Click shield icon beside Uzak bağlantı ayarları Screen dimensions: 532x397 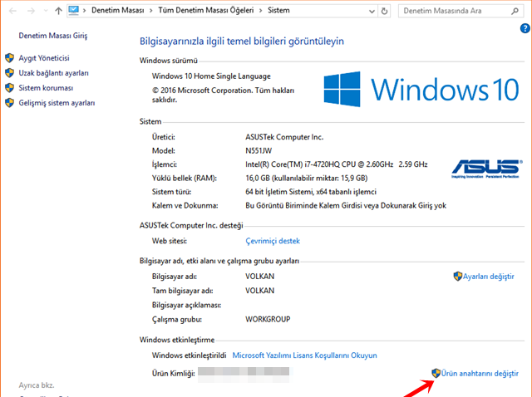coord(9,73)
